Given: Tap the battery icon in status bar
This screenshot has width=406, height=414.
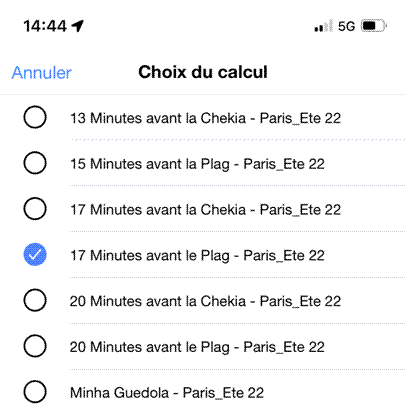Looking at the screenshot, I should pos(374,26).
